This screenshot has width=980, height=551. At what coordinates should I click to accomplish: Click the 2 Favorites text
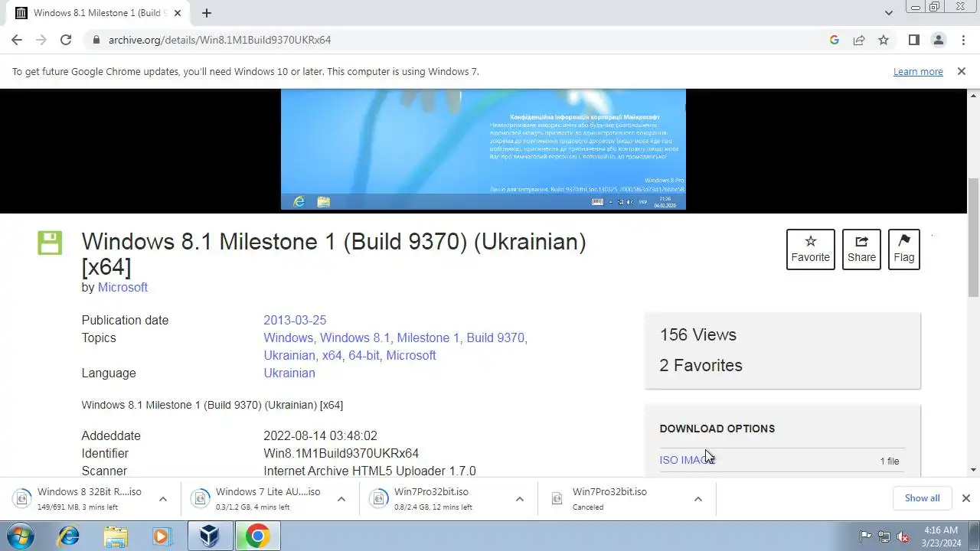[x=701, y=365]
